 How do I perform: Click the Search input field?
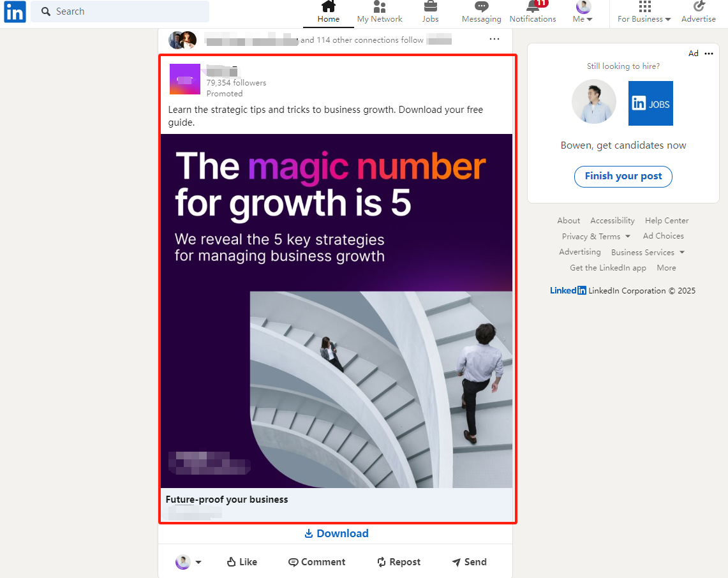(x=120, y=11)
